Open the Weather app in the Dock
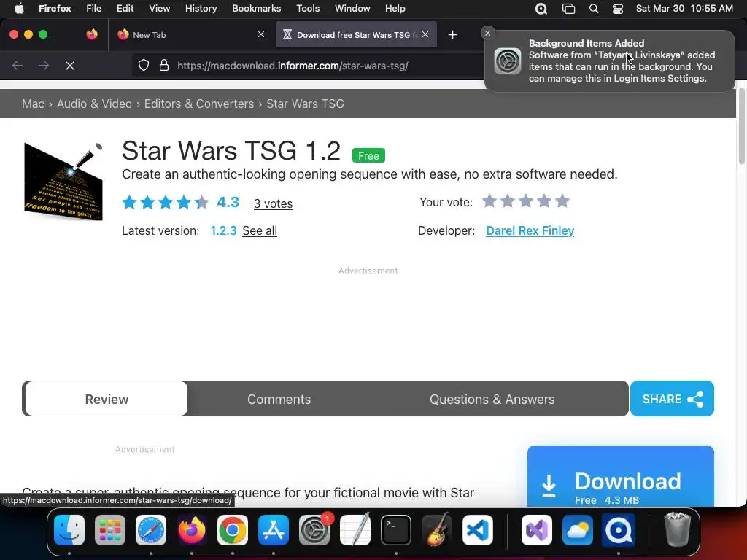Image resolution: width=747 pixels, height=560 pixels. [578, 530]
